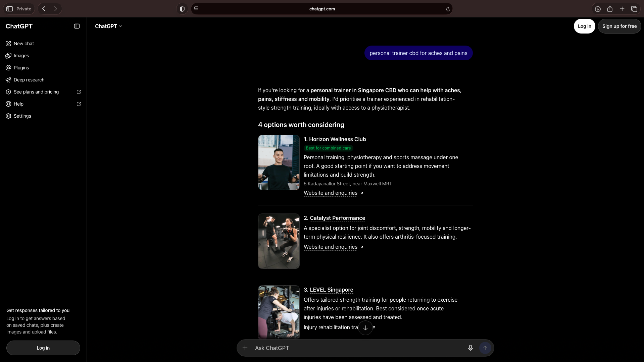Focus the Ask ChatGPT input field
Image resolution: width=644 pixels, height=362 pixels.
click(x=358, y=348)
